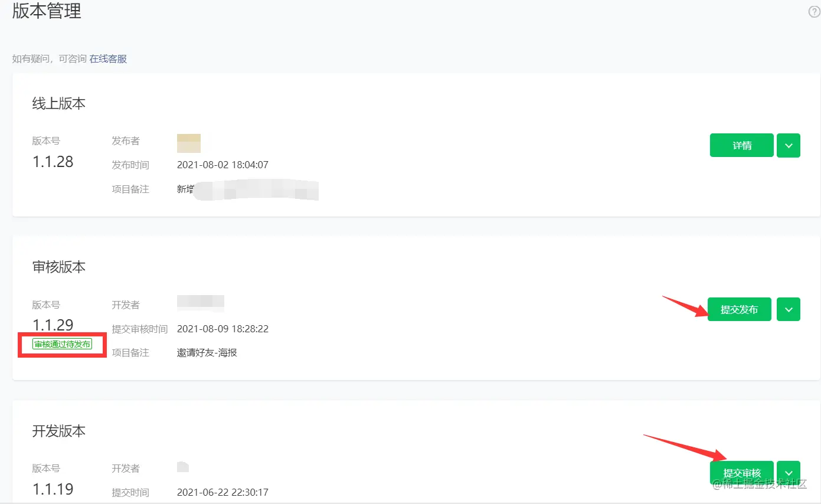Click the 邀请好友-海报 project note text
821x504 pixels.
click(x=207, y=353)
